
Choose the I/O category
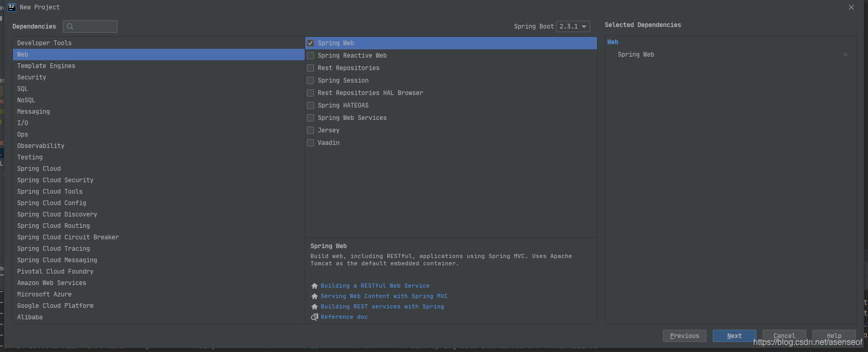[x=158, y=123]
